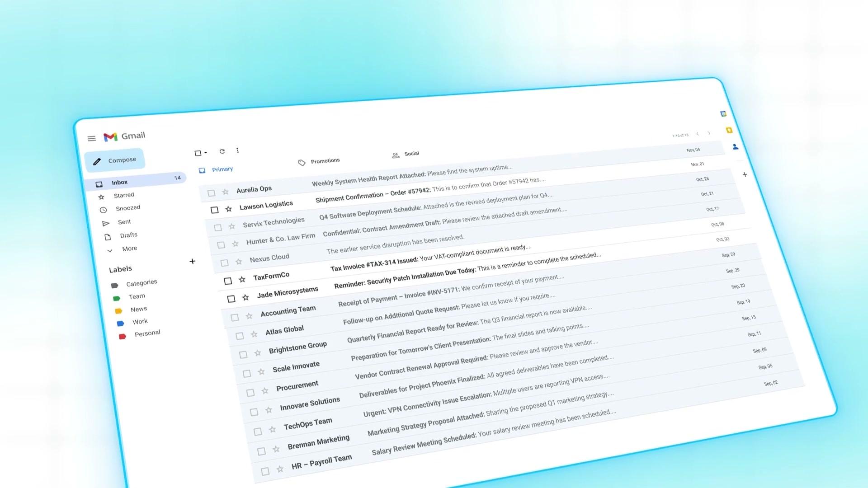Expand the Categories label
This screenshot has width=868, height=488.
tap(134, 284)
